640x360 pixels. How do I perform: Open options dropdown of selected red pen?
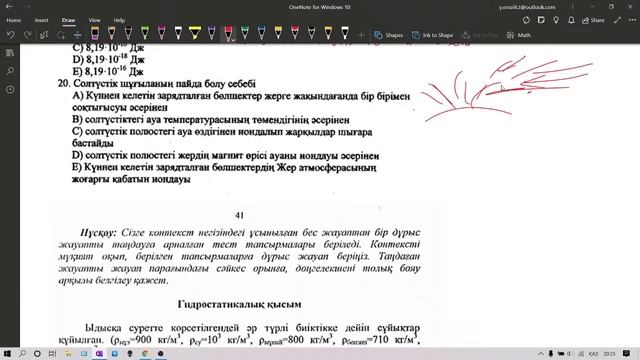(x=233, y=40)
